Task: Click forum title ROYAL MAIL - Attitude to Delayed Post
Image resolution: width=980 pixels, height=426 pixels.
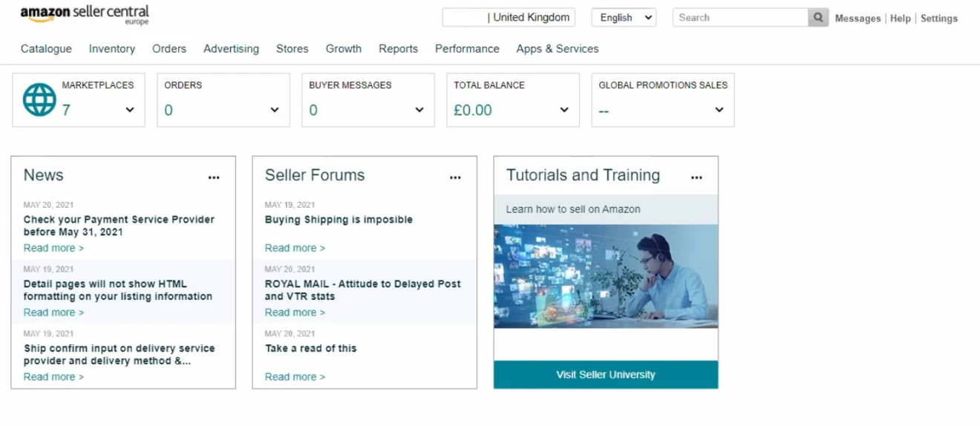Action: click(x=363, y=290)
